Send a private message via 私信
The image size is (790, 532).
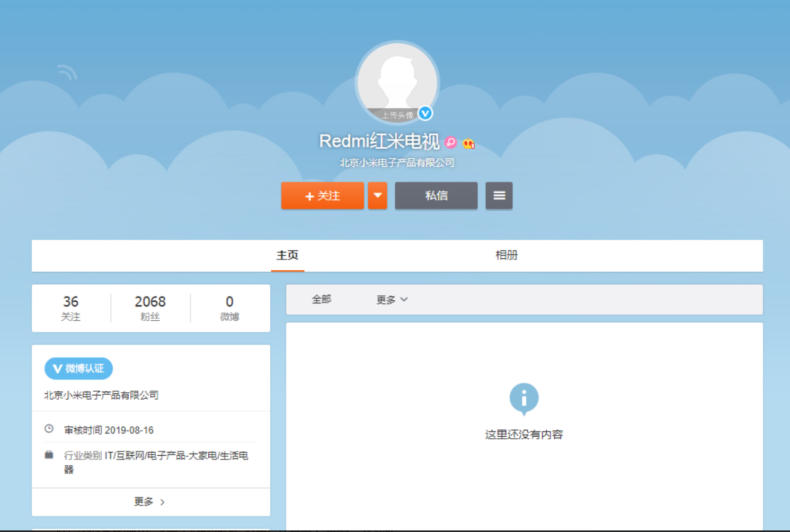tap(436, 196)
